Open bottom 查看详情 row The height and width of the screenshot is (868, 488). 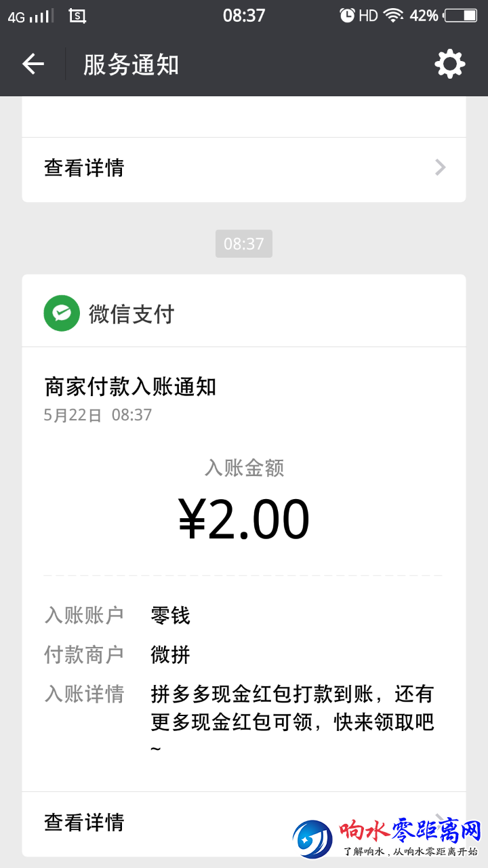coord(244,823)
